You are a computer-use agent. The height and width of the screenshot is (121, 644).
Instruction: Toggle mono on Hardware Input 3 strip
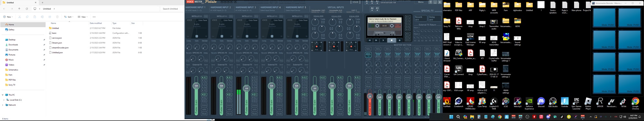(x=254, y=105)
